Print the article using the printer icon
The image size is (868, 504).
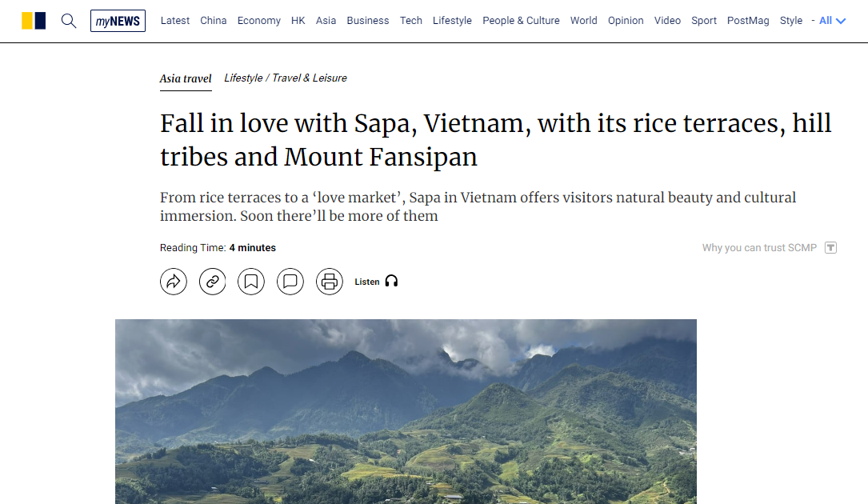[x=330, y=281]
